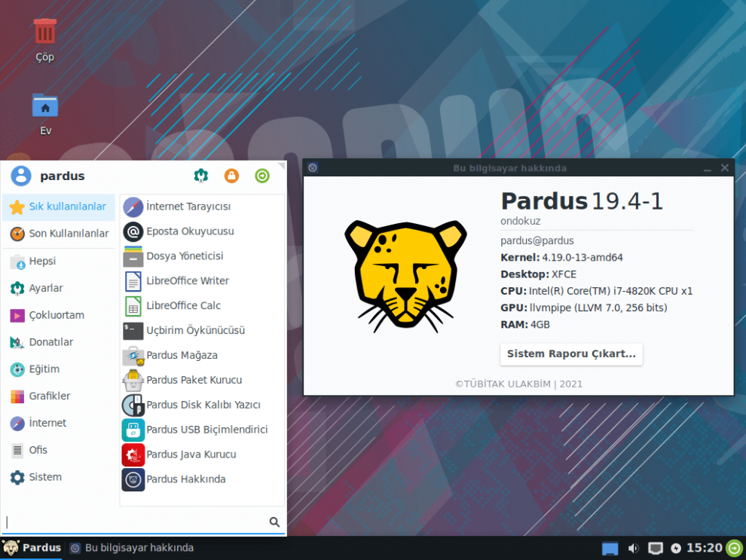Open the settings icon beside pardus username
The height and width of the screenshot is (560, 746).
tap(201, 176)
